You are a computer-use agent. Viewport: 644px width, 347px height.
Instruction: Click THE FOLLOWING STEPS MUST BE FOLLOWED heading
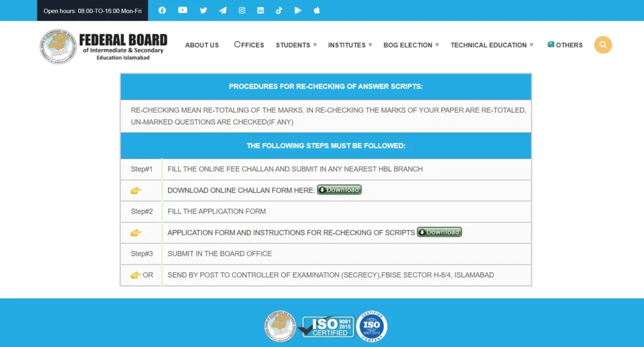[326, 146]
